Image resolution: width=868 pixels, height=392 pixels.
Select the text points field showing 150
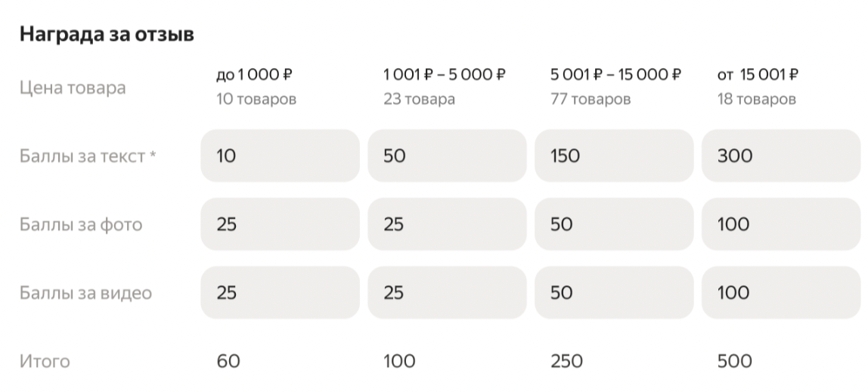(x=613, y=156)
